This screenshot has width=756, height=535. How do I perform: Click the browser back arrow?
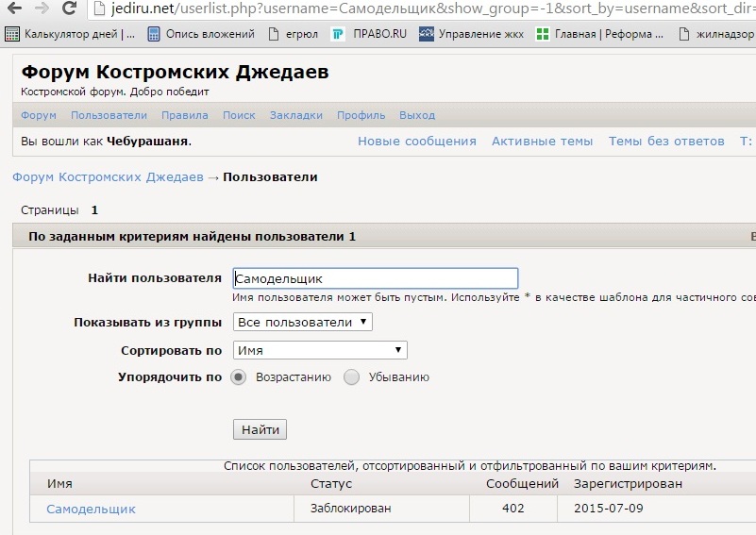point(14,9)
